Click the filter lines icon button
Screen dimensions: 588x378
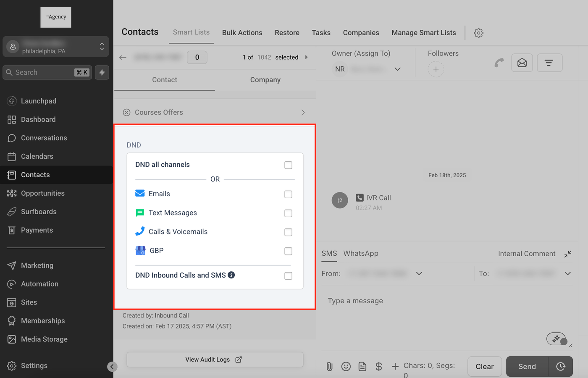[x=549, y=63]
